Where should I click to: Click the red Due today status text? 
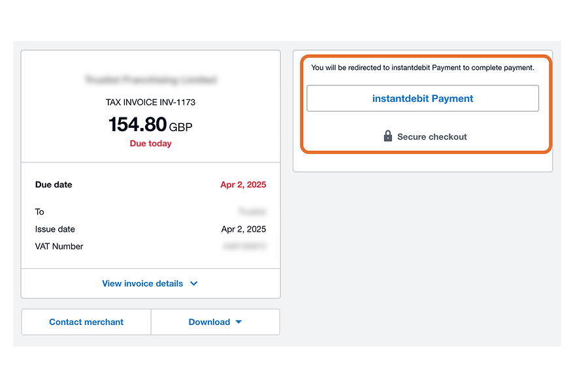[150, 144]
